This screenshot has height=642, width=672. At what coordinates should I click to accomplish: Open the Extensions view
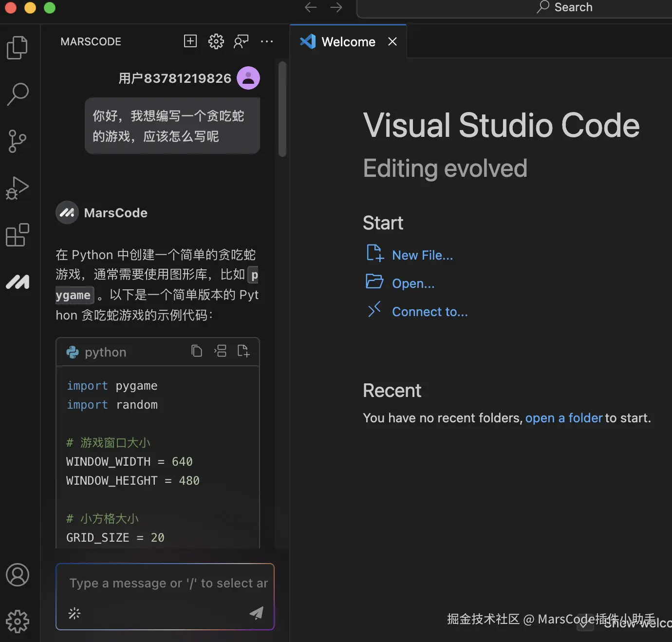click(18, 235)
